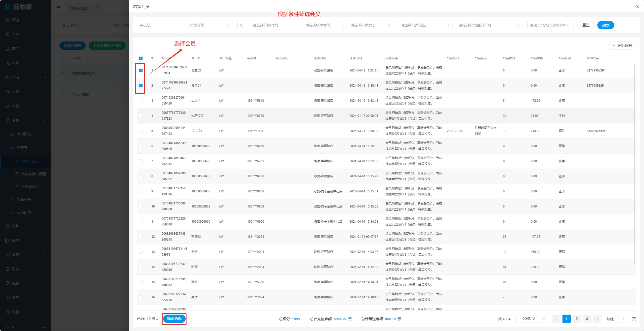The height and width of the screenshot is (331, 644).
Task: Click the table vertical scrollbar
Action: [634, 164]
